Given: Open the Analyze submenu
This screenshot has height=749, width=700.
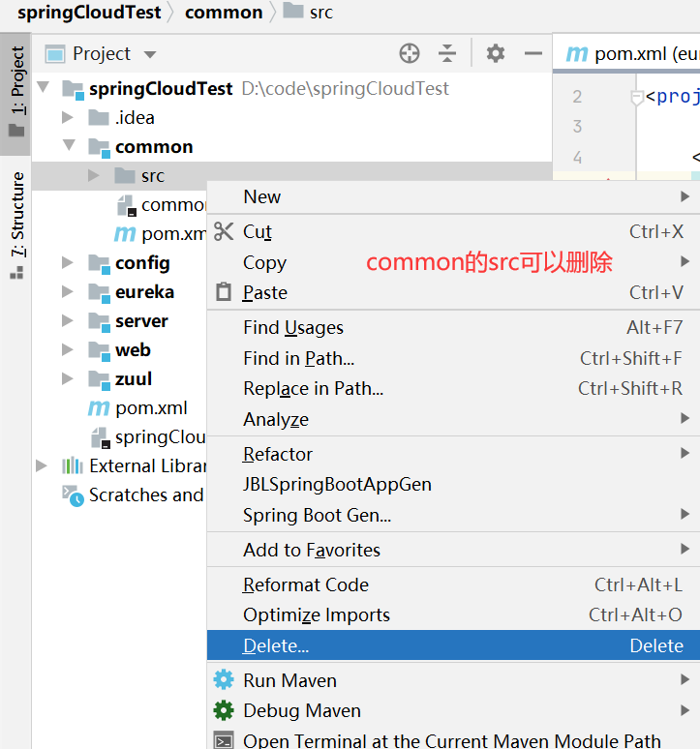Looking at the screenshot, I should pos(453,419).
